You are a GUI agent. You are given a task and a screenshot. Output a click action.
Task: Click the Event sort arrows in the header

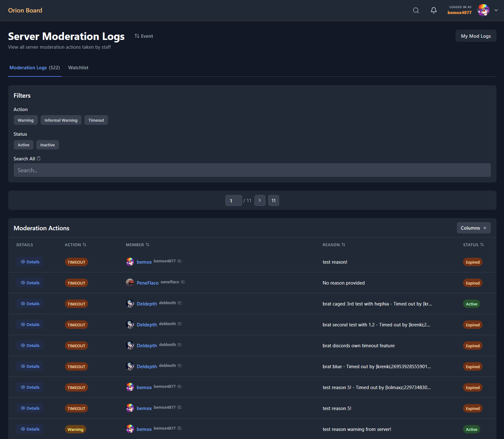tap(137, 36)
